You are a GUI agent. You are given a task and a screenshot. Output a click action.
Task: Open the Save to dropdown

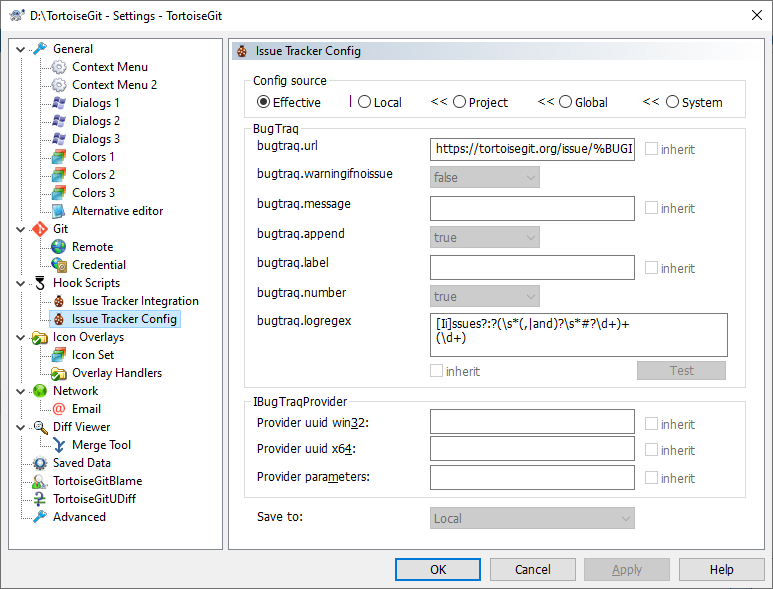(532, 518)
